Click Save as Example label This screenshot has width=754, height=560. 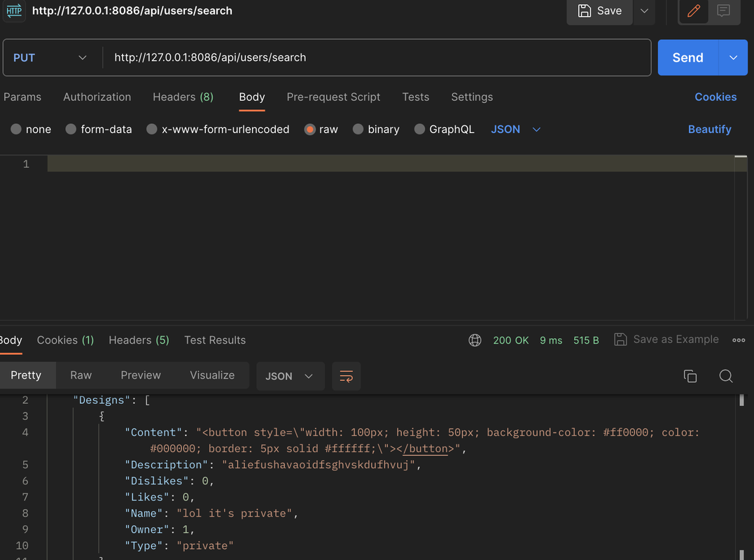(676, 339)
